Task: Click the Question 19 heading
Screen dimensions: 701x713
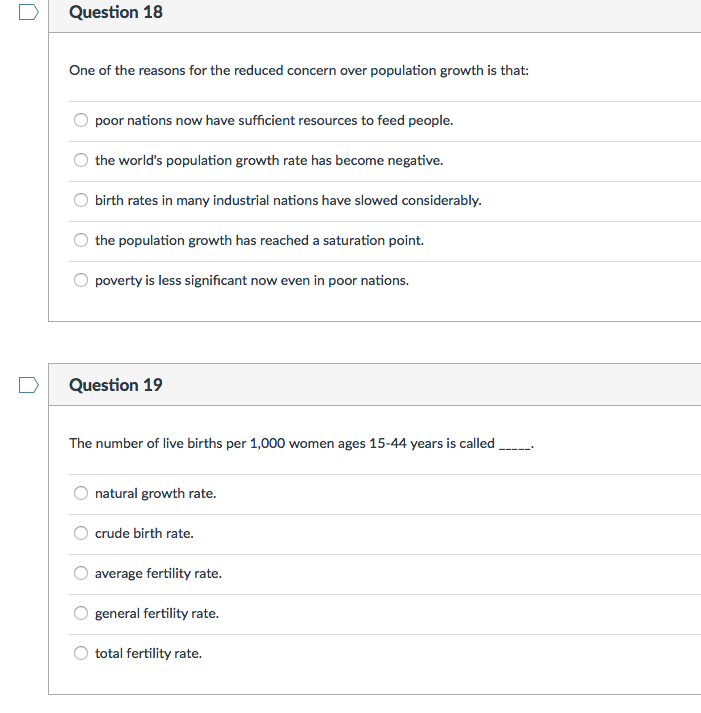Action: click(x=116, y=385)
